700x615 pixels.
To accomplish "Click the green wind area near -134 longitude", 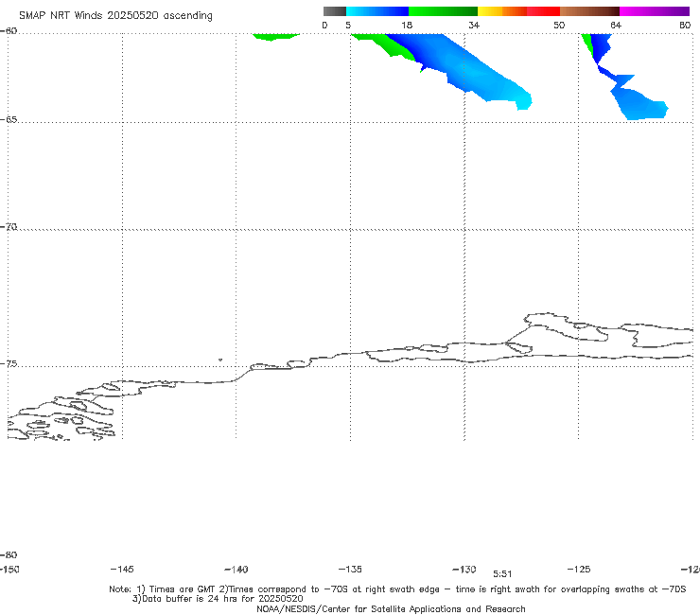I will pyautogui.click(x=388, y=46).
